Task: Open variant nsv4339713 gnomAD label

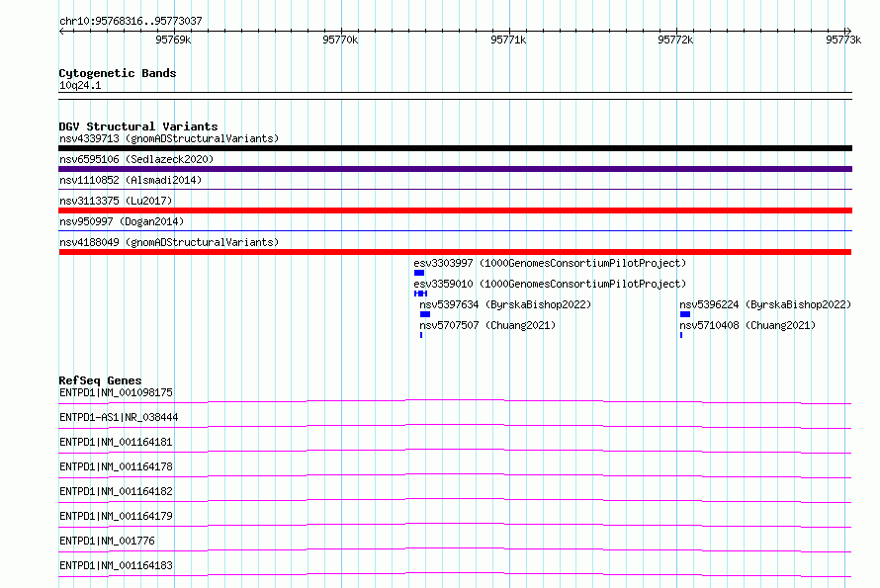Action: (169, 138)
